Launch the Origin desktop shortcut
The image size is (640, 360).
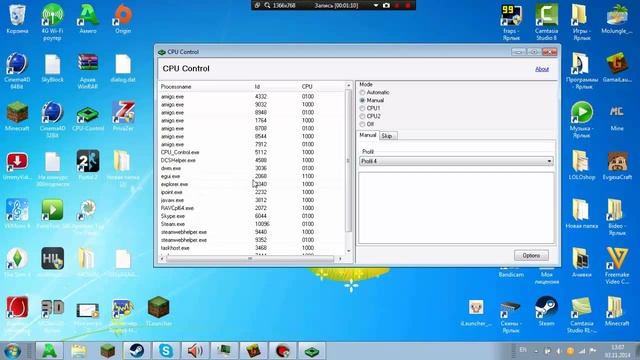123,19
